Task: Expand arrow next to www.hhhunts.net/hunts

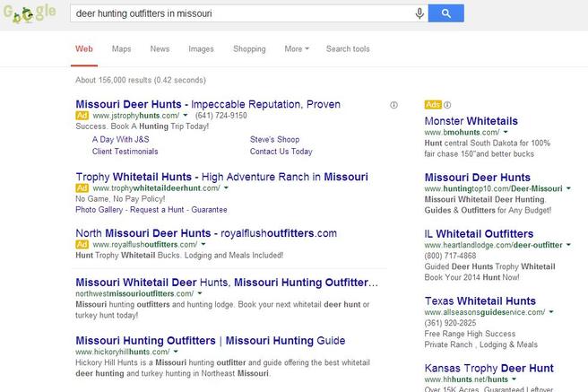Action: point(514,379)
